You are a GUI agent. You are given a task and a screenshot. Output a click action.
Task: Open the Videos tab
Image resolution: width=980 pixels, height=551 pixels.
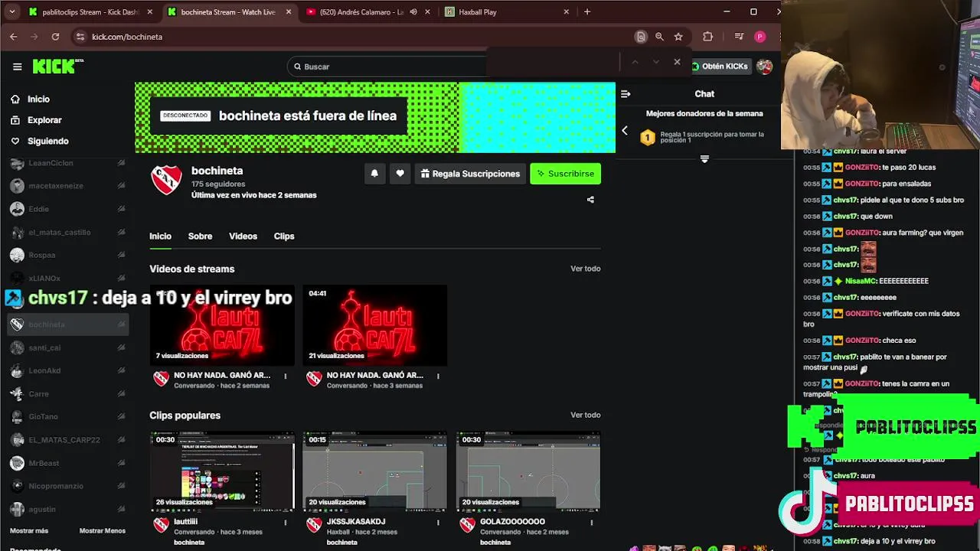pyautogui.click(x=243, y=236)
